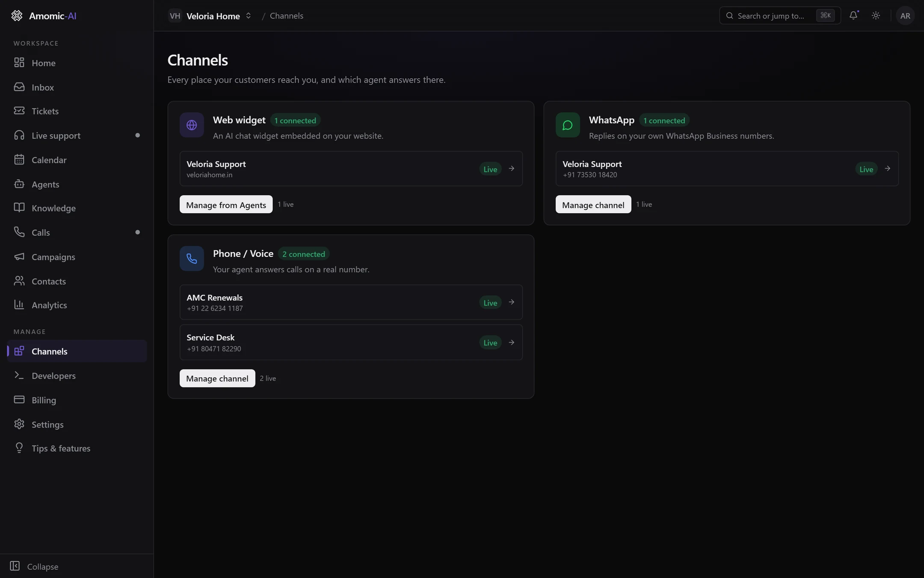Click the Calendar icon in sidebar

(19, 160)
